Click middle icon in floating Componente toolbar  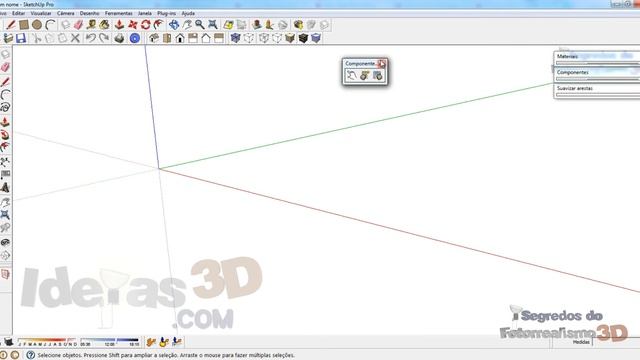click(x=364, y=76)
